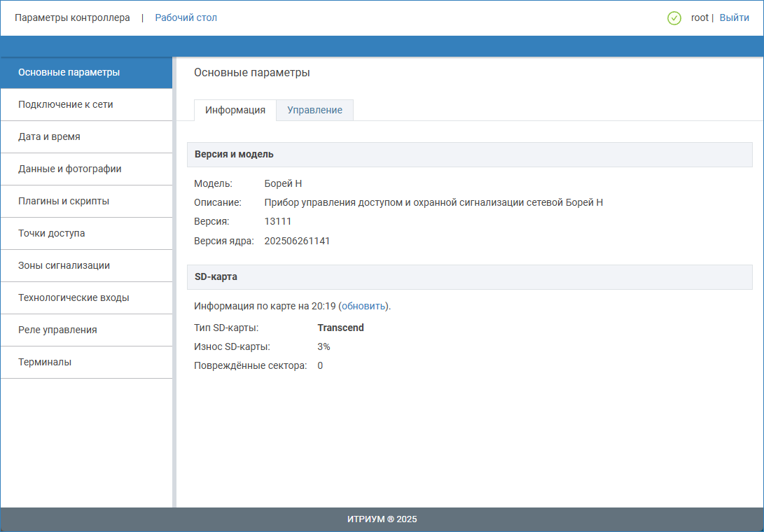Click the device description text Прибор управления доступом
The image size is (764, 532).
coord(433,203)
